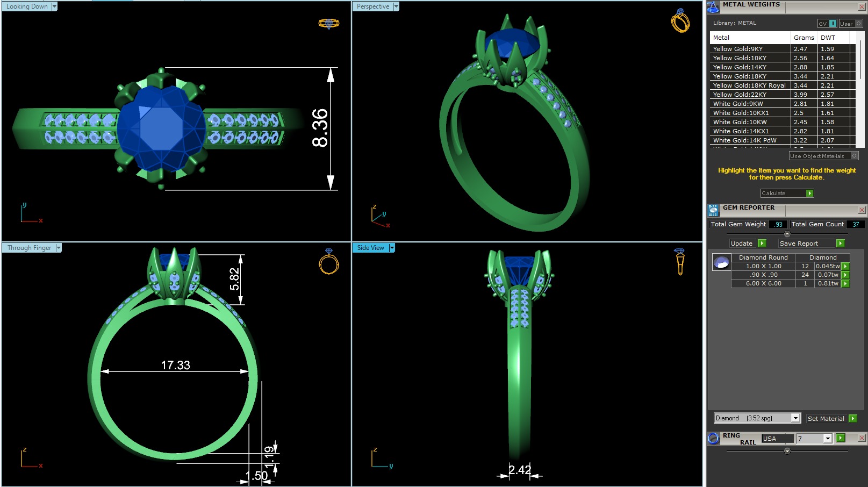
Task: Select the Perspective viewport tab
Action: 373,6
